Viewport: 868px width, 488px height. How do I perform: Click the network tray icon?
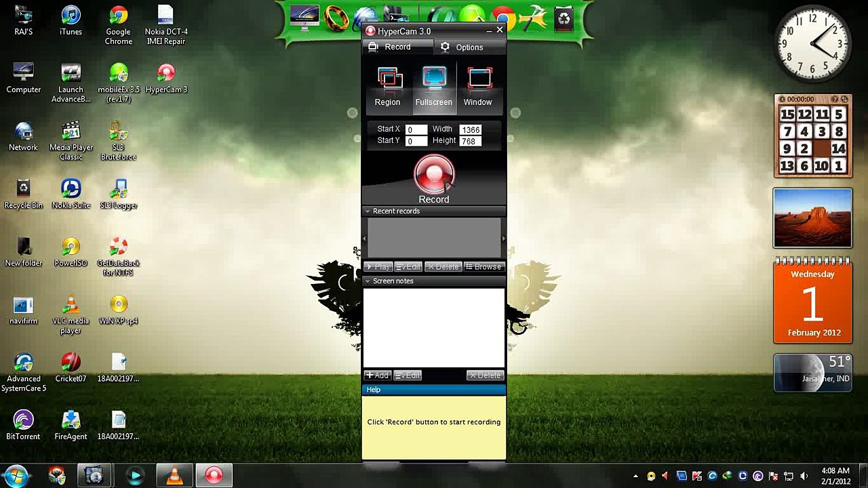click(x=789, y=476)
